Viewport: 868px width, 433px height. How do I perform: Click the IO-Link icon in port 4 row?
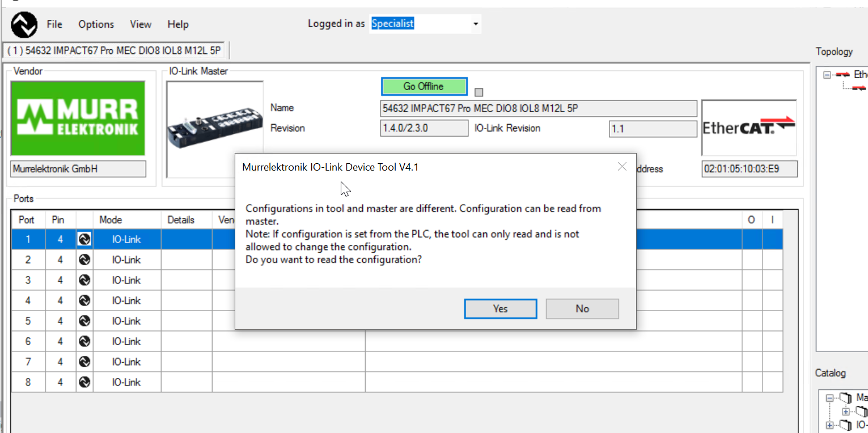84,300
